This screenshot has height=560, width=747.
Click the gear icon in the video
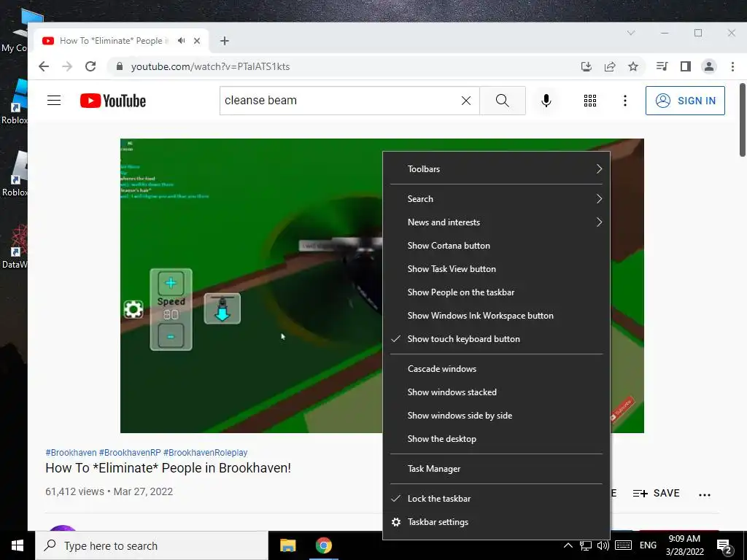coord(133,309)
